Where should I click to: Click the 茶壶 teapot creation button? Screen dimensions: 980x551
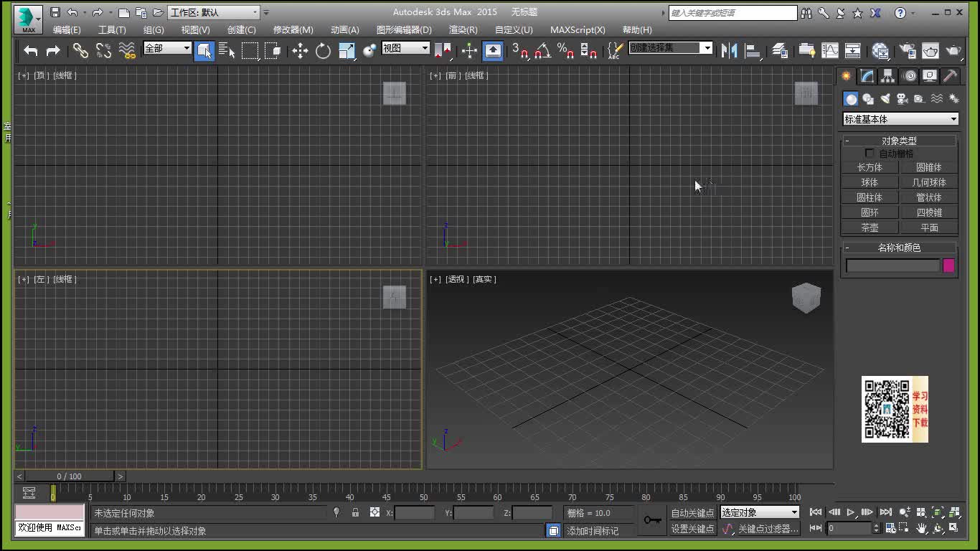tap(869, 227)
